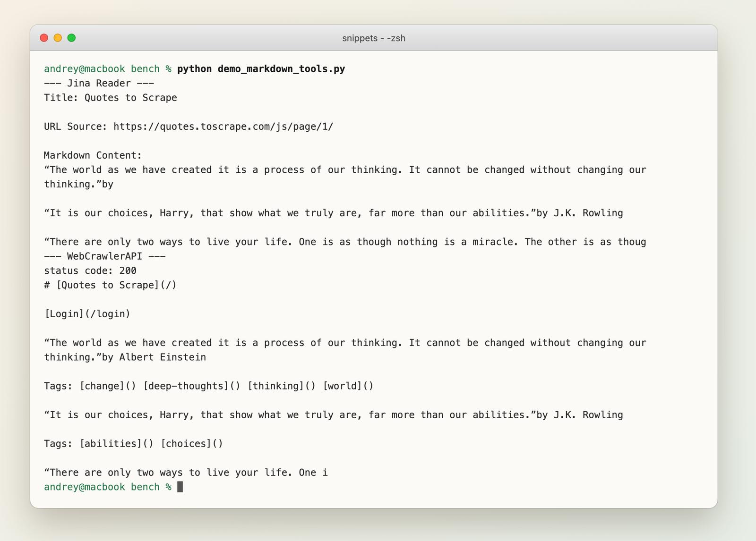Click the window title 'snippets - -zsh'
The width and height of the screenshot is (756, 541).
(x=374, y=38)
